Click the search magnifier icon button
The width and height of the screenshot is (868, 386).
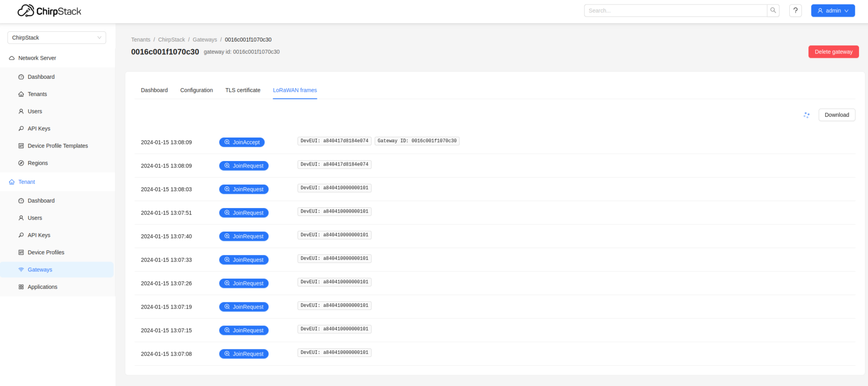pos(773,10)
